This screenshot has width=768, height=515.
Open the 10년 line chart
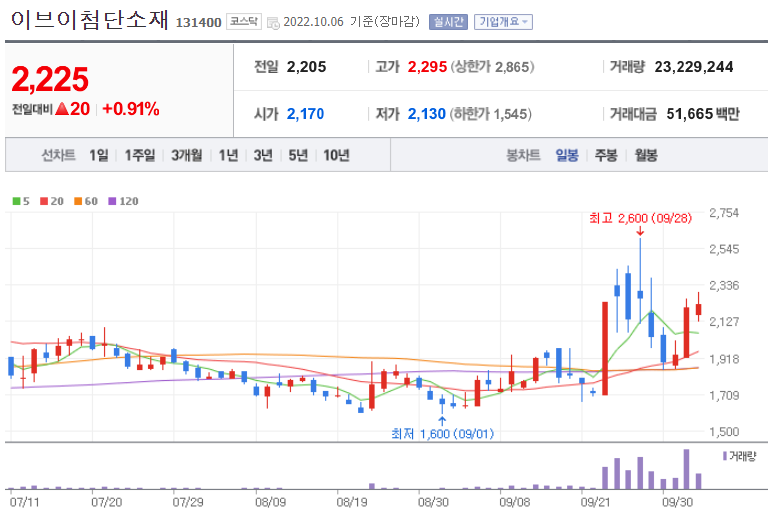(336, 155)
